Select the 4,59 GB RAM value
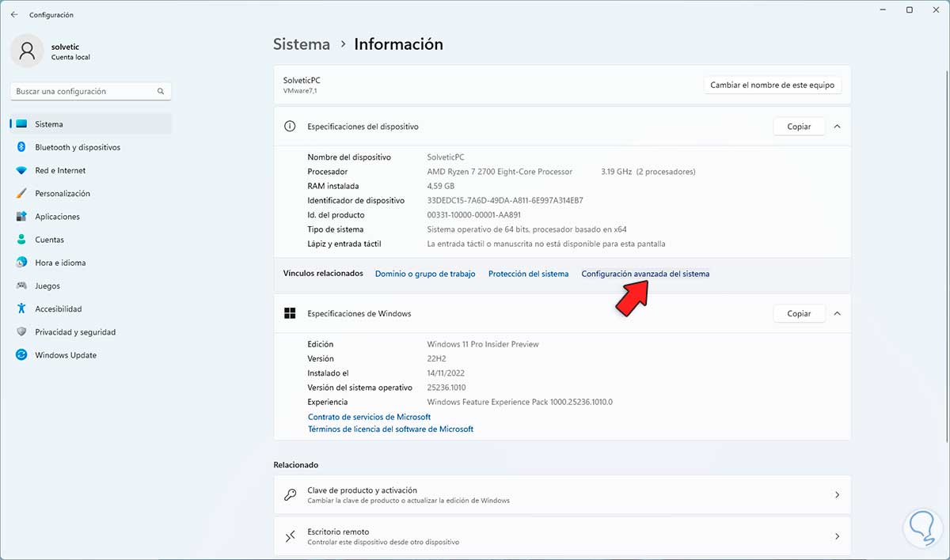950x560 pixels. point(440,186)
